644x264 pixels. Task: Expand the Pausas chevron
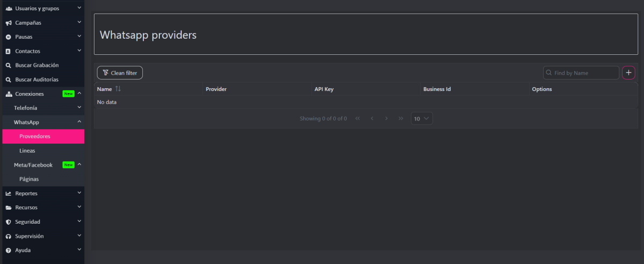click(79, 37)
